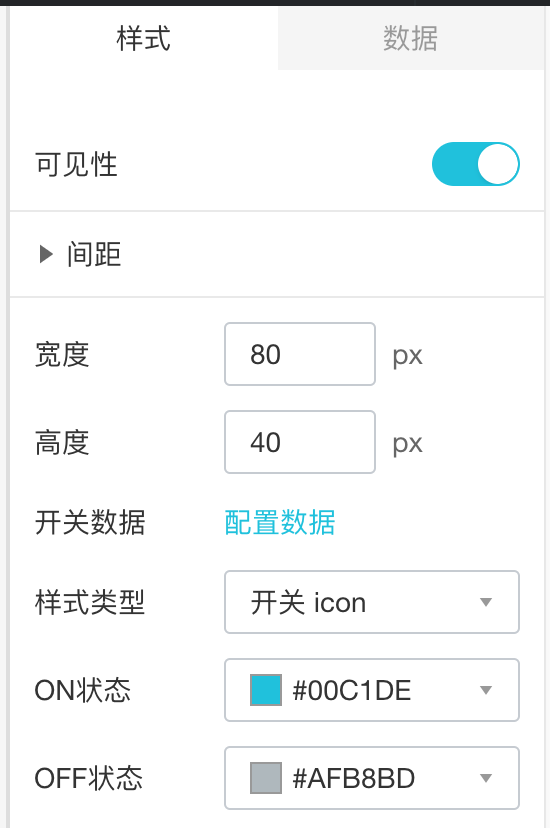Open the 样式类型 dropdown with 开关 icon
The image size is (550, 828).
coord(372,602)
